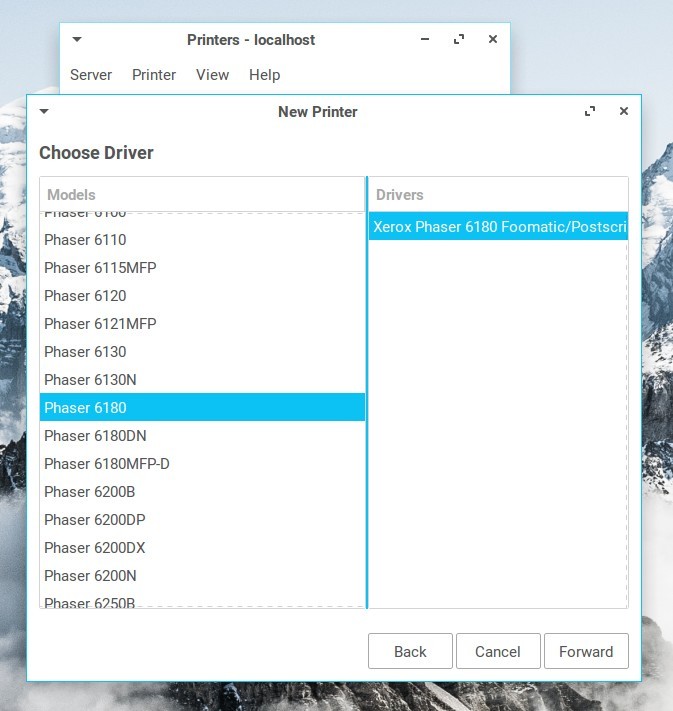Sort list by Models column header
The height and width of the screenshot is (711, 673).
point(202,195)
